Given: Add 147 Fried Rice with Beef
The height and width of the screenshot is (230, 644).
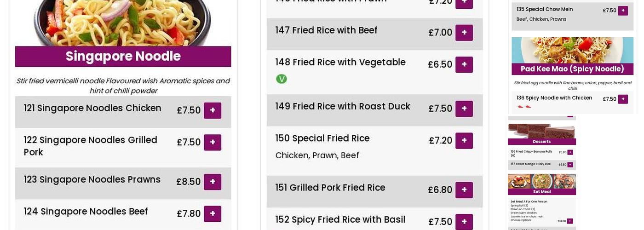Looking at the screenshot, I should click(x=464, y=33).
